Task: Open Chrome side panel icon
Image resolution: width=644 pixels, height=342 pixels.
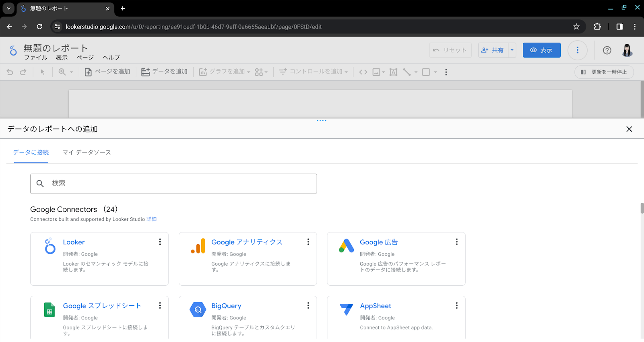Action: tap(619, 27)
